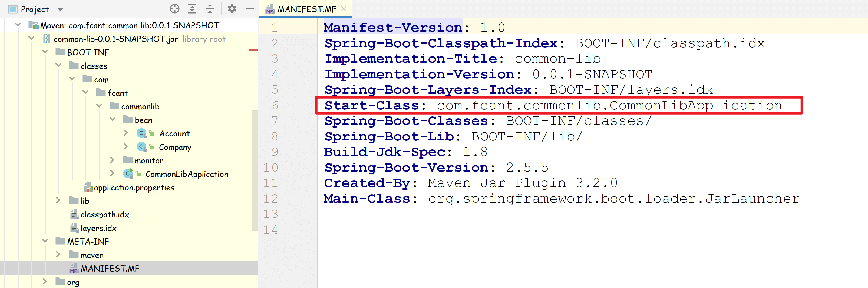
Task: Collapse the fcant folder
Action: click(x=85, y=92)
